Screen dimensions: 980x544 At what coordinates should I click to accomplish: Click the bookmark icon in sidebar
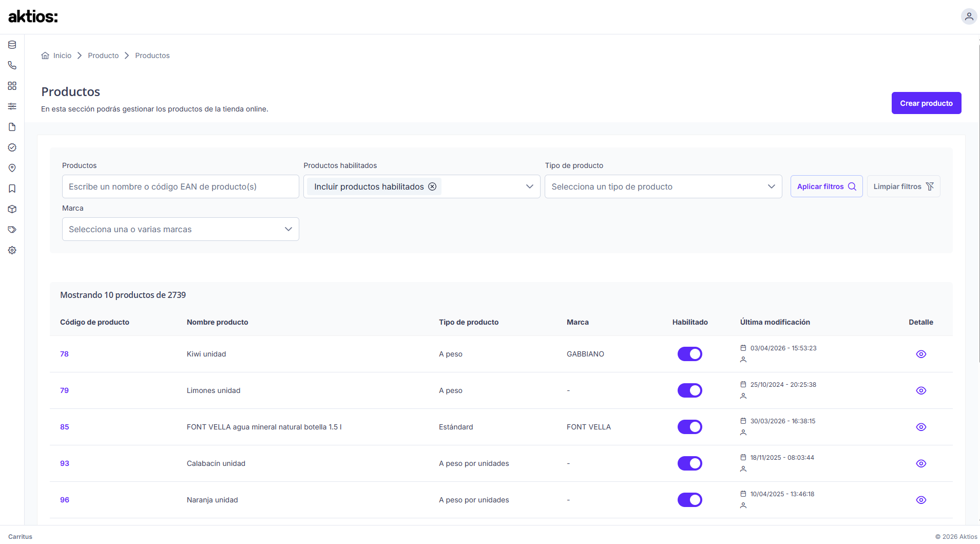[12, 189]
